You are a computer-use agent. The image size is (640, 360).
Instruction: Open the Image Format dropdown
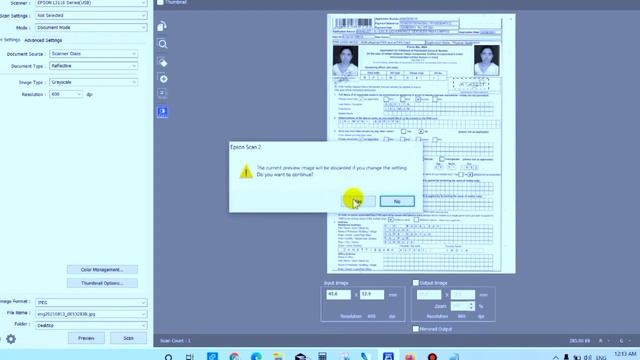[91, 302]
